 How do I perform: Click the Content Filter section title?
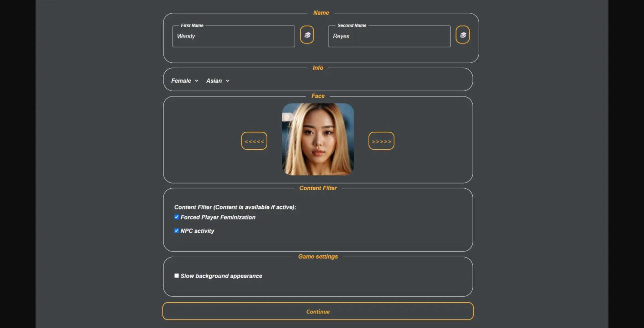(x=318, y=188)
